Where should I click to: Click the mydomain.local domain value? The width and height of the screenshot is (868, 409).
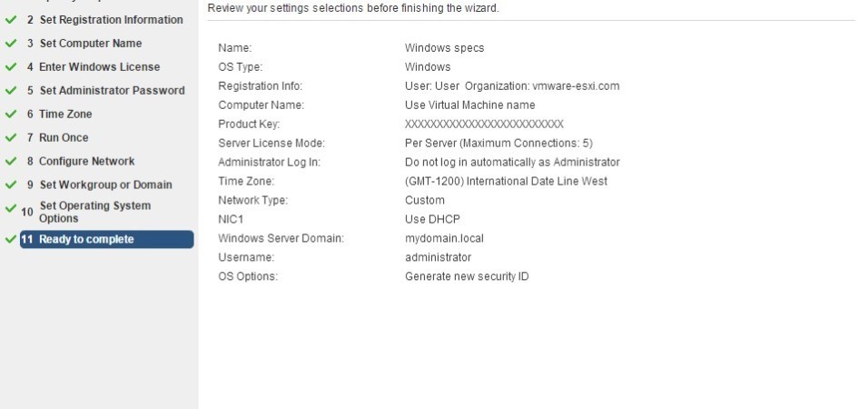point(444,238)
